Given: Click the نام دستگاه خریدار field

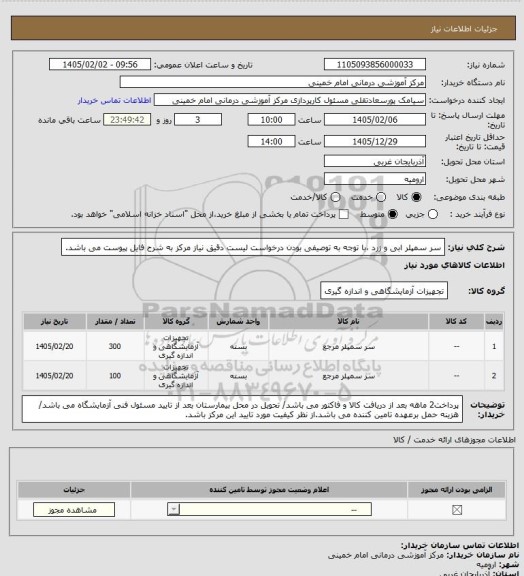Looking at the screenshot, I should [x=273, y=82].
